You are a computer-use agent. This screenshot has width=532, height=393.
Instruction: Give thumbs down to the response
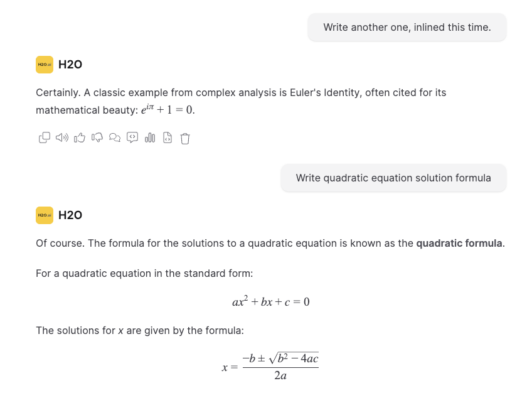point(97,137)
